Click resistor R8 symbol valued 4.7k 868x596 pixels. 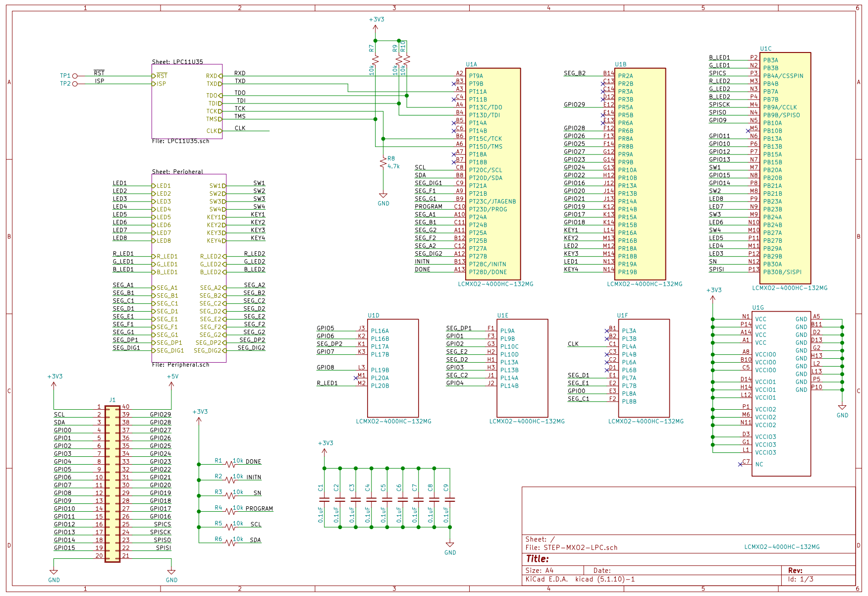coord(383,162)
